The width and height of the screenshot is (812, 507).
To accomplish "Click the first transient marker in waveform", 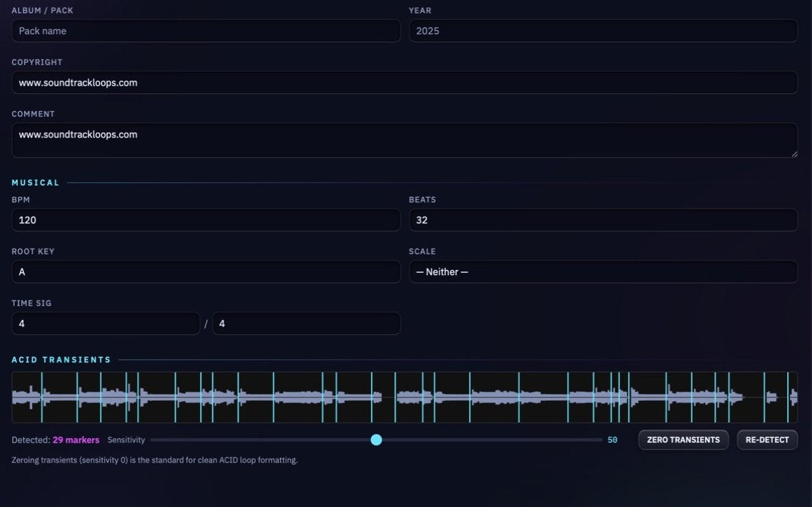I will click(x=42, y=398).
